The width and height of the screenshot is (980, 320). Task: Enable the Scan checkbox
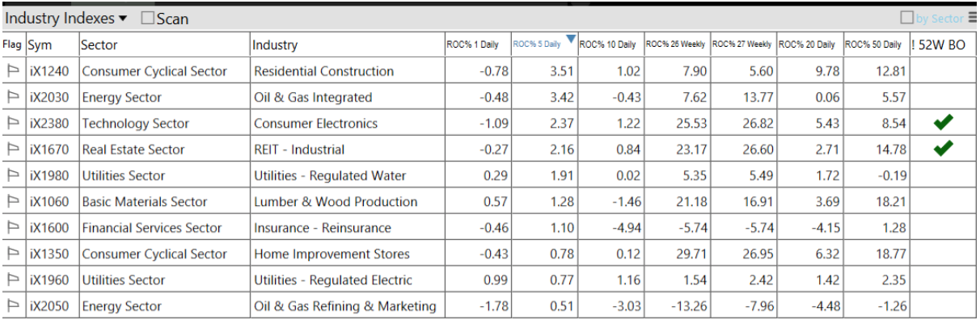tap(147, 18)
